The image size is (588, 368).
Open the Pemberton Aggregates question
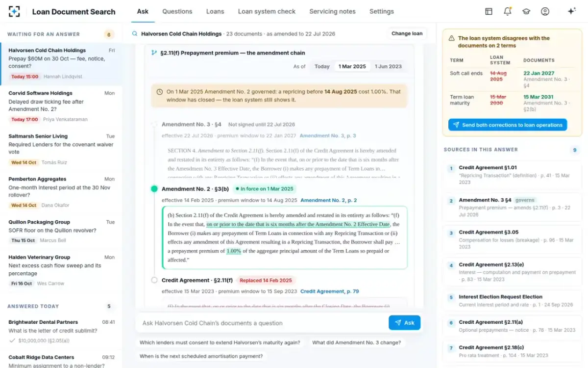tap(61, 192)
